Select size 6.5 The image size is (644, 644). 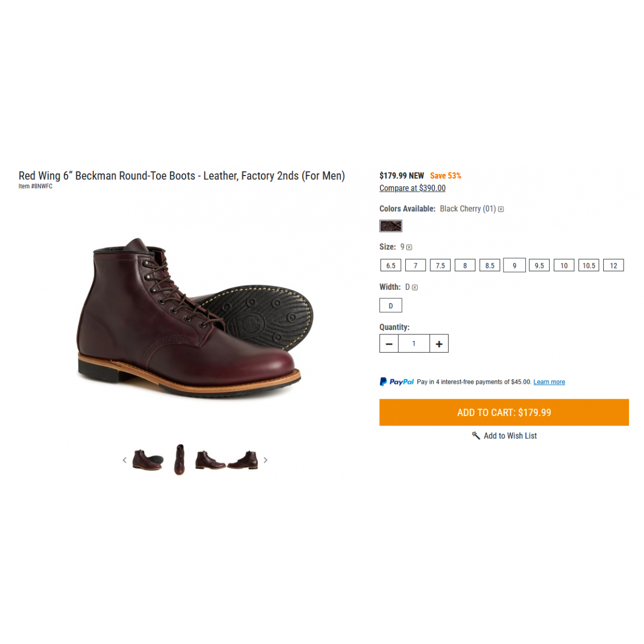[x=391, y=266]
